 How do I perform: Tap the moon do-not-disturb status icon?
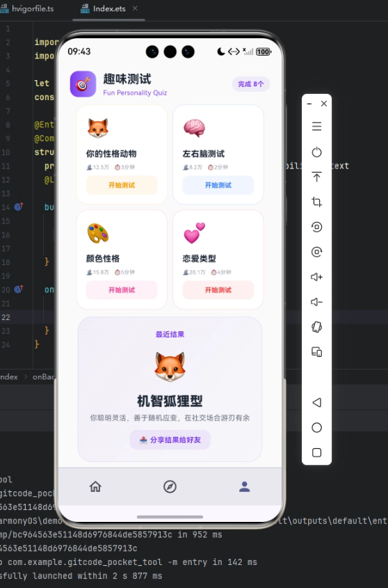[221, 51]
